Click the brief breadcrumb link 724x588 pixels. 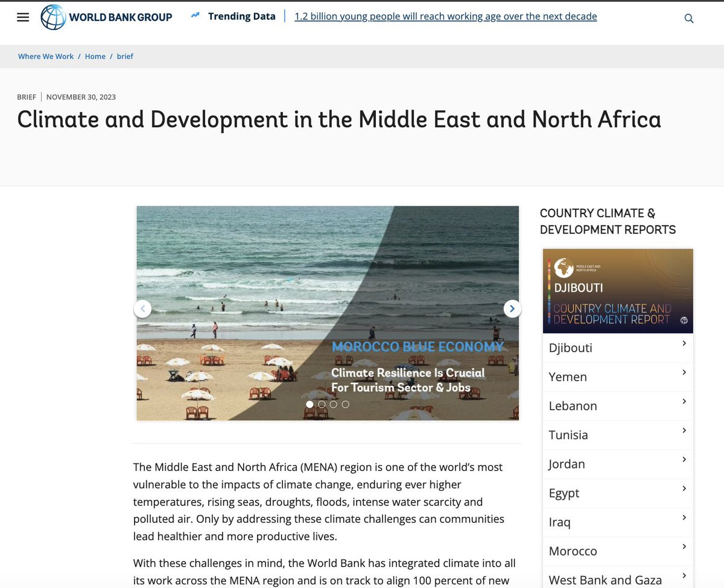[x=125, y=56]
